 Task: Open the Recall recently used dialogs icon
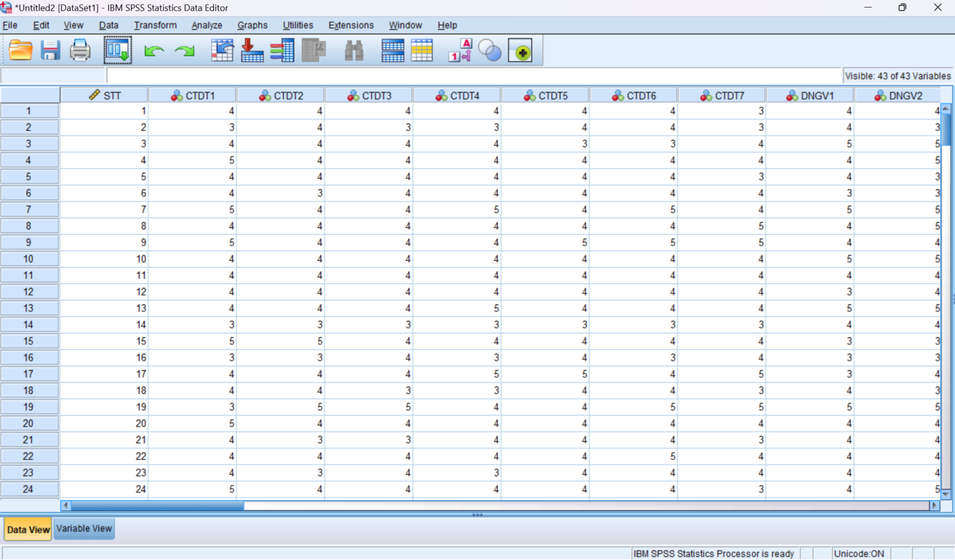click(x=118, y=50)
